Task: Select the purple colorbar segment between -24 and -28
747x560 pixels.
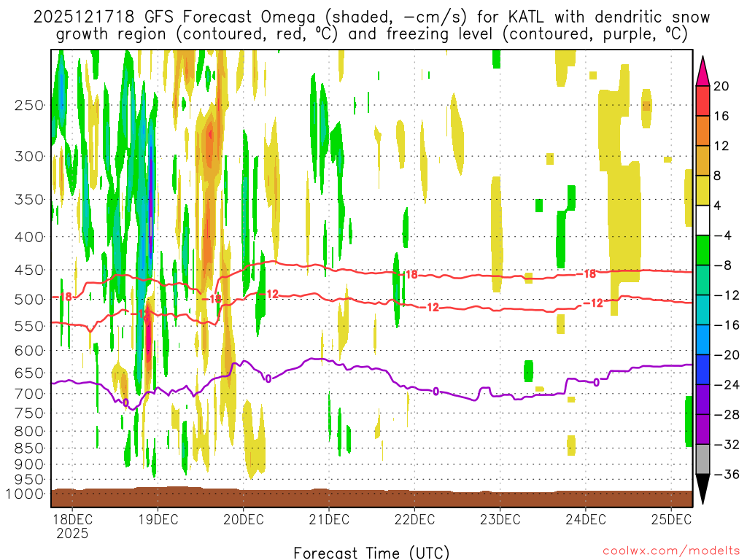Action: 703,400
